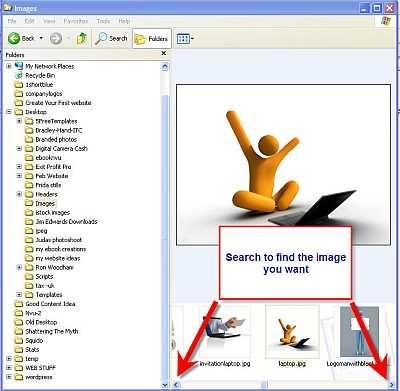
Task: Toggle the Folders pane button
Action: click(152, 39)
